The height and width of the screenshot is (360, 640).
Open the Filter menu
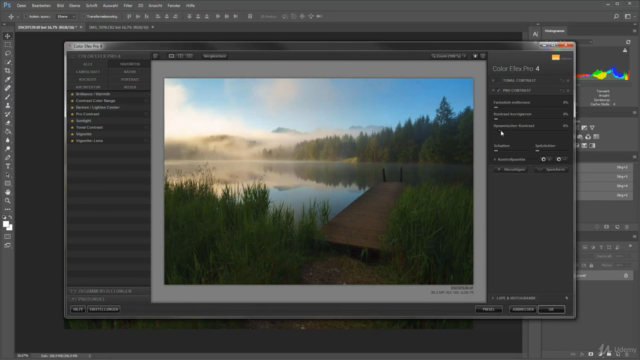pyautogui.click(x=128, y=6)
